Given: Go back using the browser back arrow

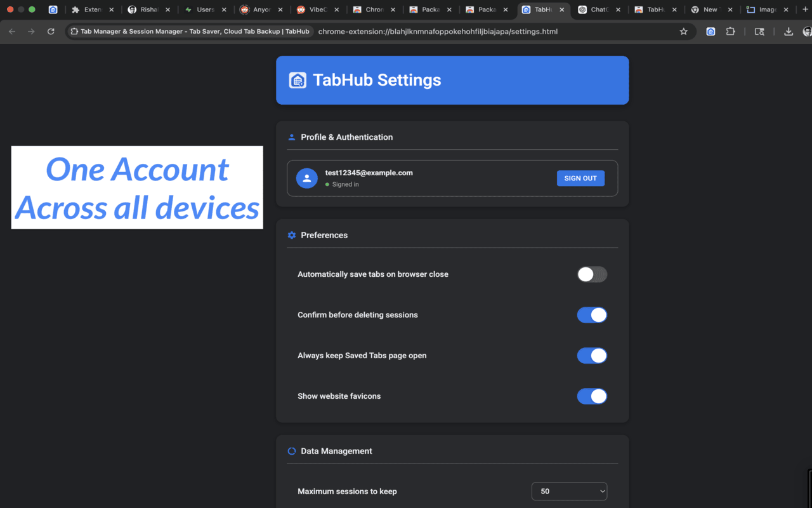Looking at the screenshot, I should 12,31.
